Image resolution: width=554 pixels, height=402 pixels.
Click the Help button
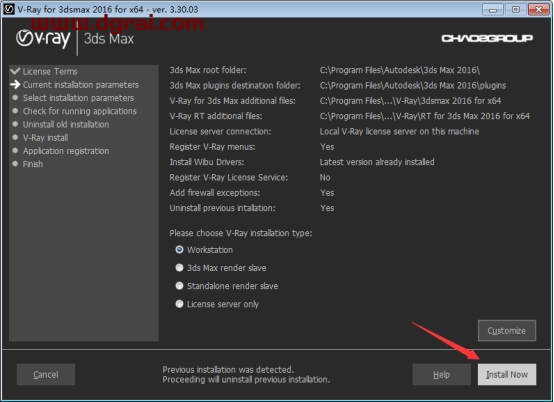pyautogui.click(x=441, y=374)
